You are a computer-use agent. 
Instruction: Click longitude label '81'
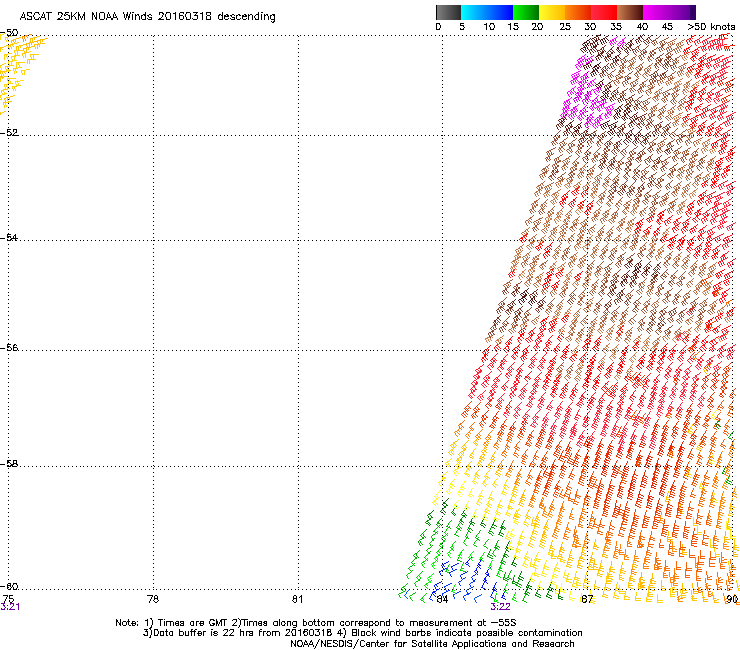pos(297,599)
